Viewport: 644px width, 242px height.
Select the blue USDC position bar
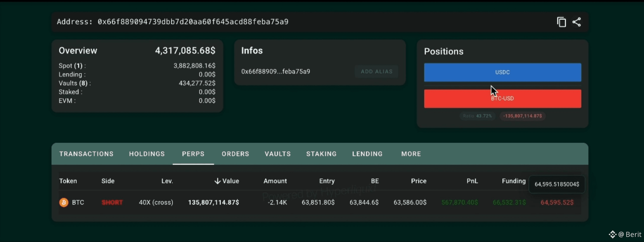click(x=503, y=72)
